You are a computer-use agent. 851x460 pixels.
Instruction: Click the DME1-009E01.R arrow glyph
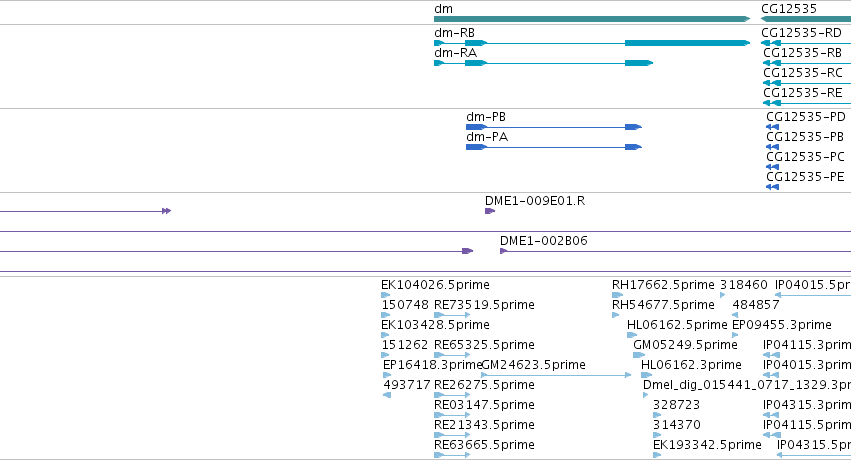pos(490,211)
